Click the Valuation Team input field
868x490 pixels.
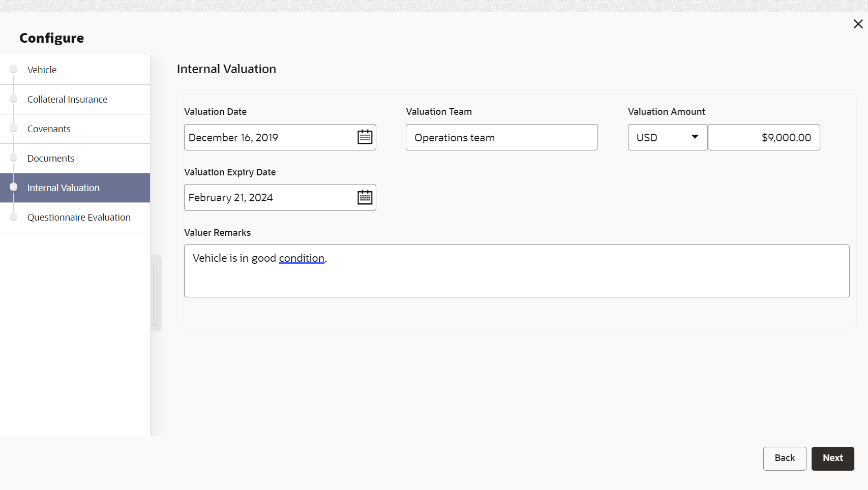pos(501,137)
